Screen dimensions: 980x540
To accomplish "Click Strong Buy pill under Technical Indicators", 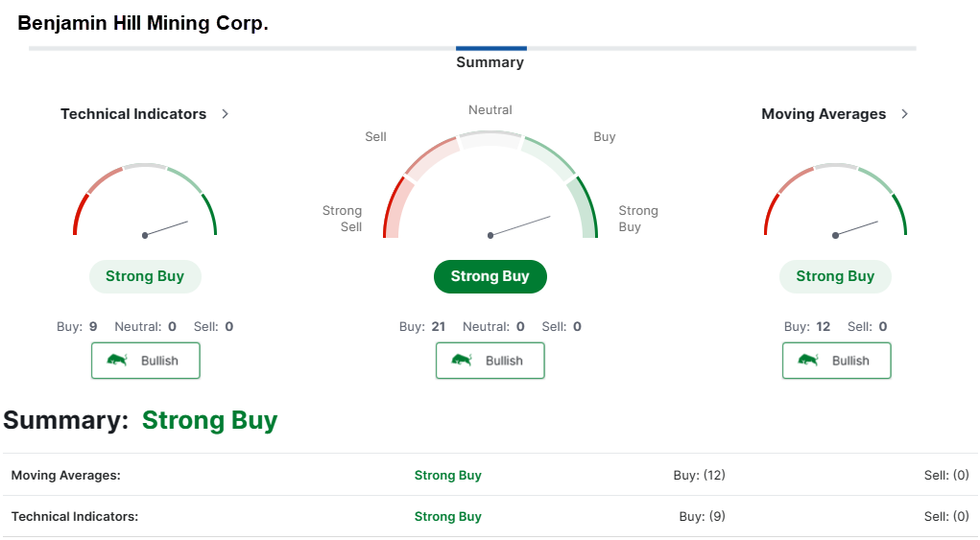I will (145, 276).
